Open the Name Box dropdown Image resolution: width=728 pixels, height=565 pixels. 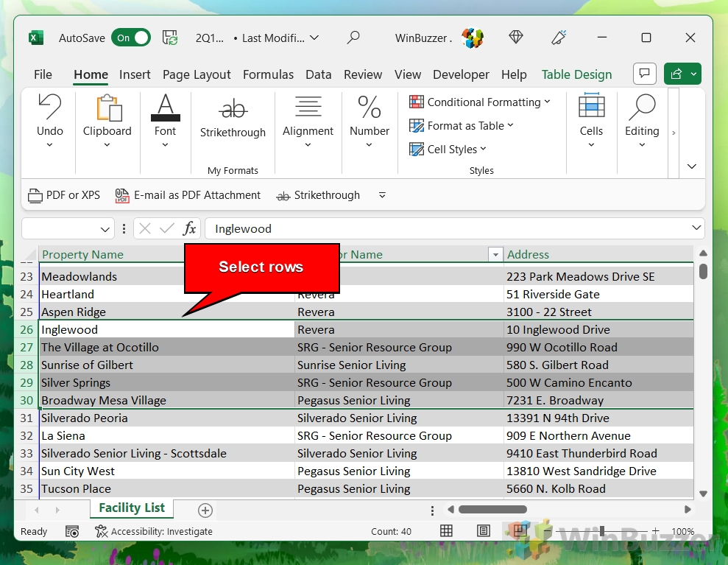103,228
